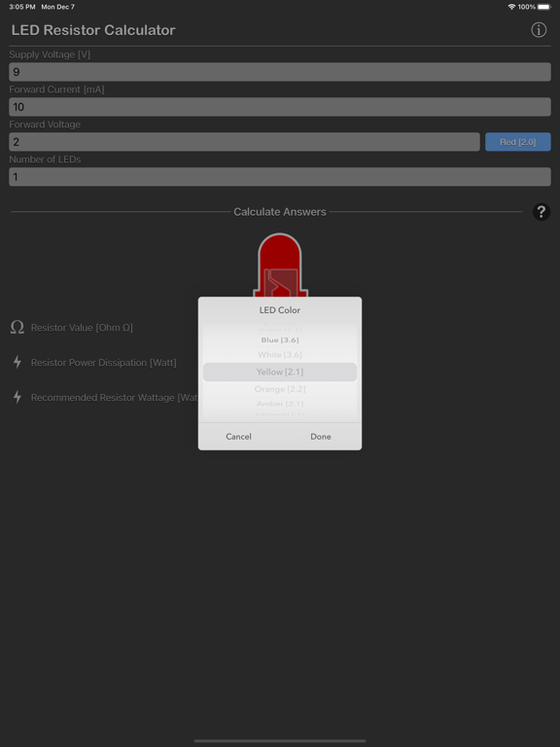Viewport: 560px width, 747px height.
Task: Choose Orange [2.2] in the picker
Action: click(280, 389)
